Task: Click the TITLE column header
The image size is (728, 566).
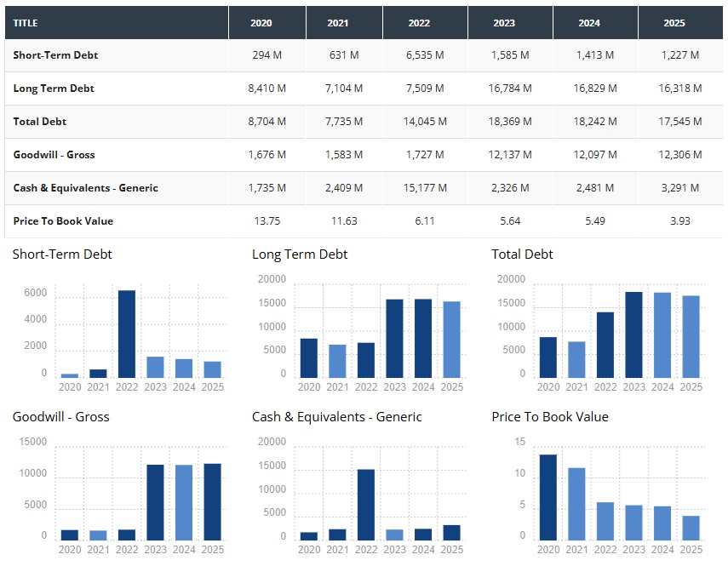Action: [26, 23]
